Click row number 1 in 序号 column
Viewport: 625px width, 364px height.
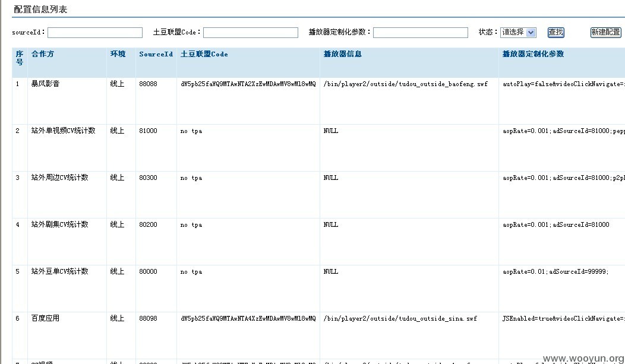pos(18,84)
